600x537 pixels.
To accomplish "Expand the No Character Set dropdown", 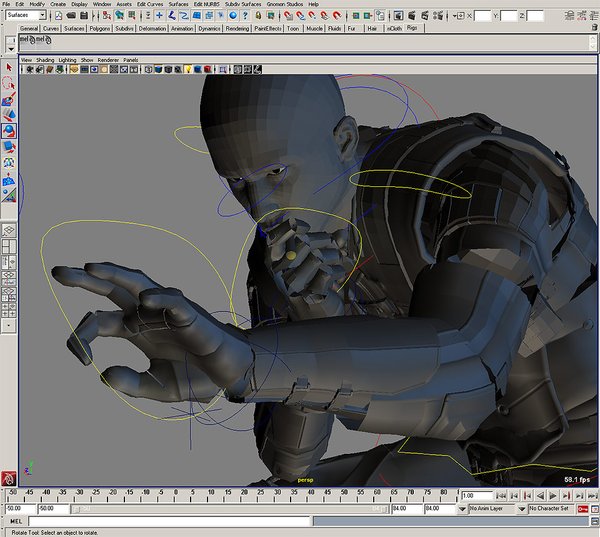I will [549, 509].
